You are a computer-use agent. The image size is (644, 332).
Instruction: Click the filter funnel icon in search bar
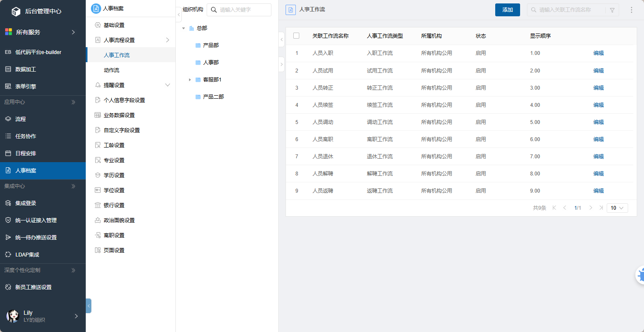(x=612, y=10)
